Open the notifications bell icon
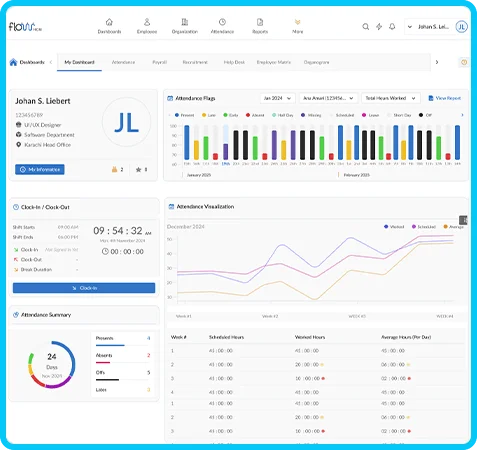Screen dimensions: 477x450 [392, 27]
